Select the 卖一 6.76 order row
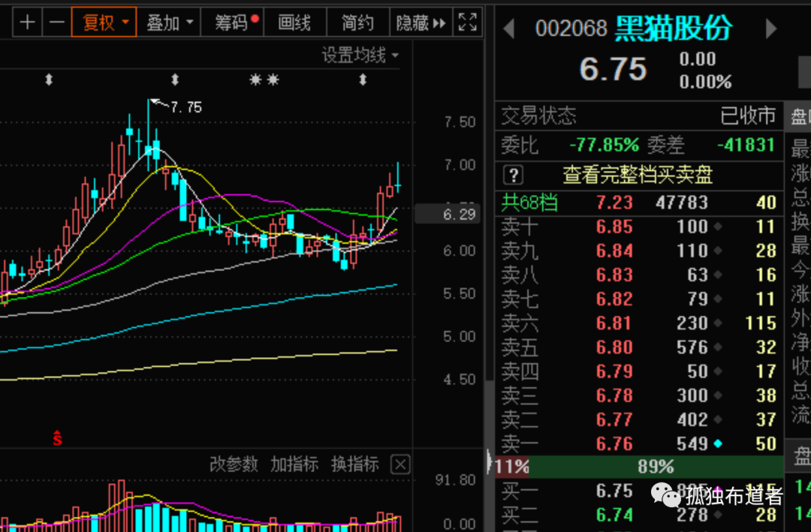The height and width of the screenshot is (532, 811). 639,443
